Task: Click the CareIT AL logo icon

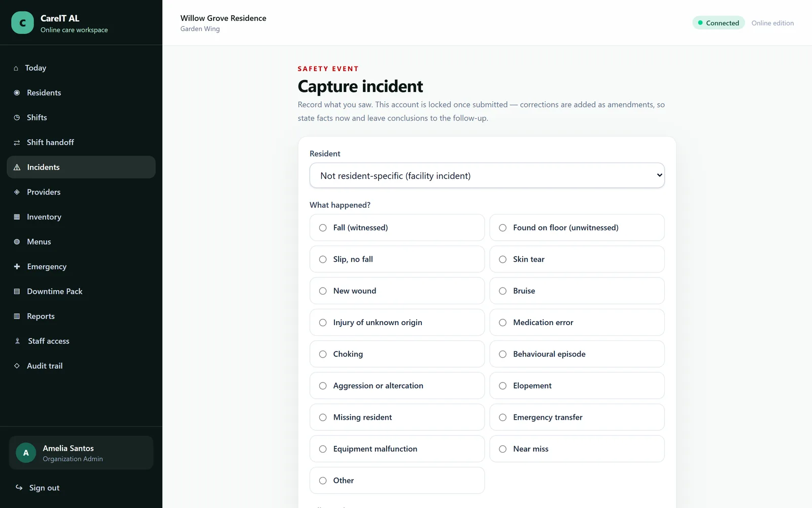Action: [x=22, y=23]
